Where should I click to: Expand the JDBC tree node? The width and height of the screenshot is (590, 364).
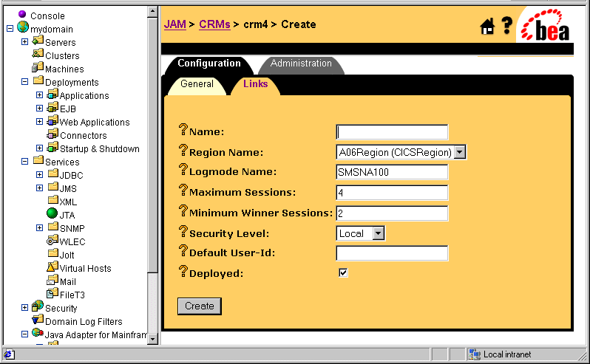[39, 175]
